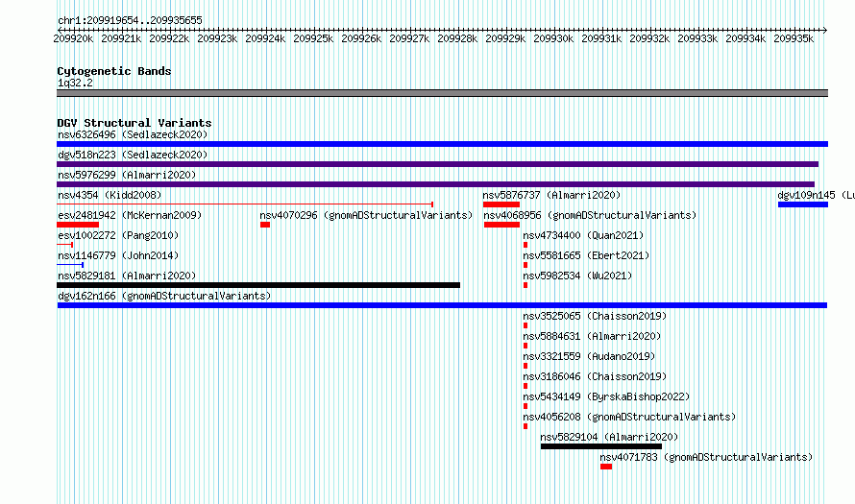Open the dgv109n145 variant label
Screen dimensions: 855x504
point(816,195)
